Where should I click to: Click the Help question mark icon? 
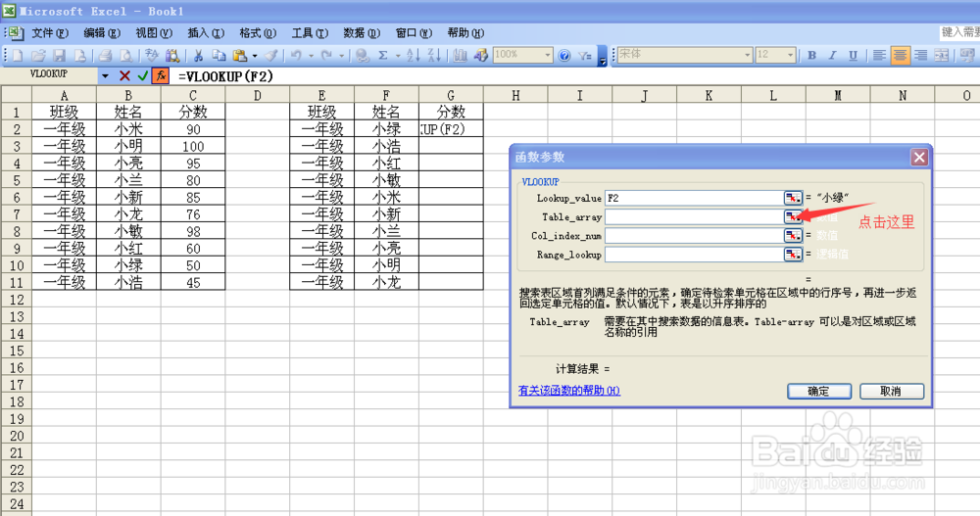tap(563, 56)
